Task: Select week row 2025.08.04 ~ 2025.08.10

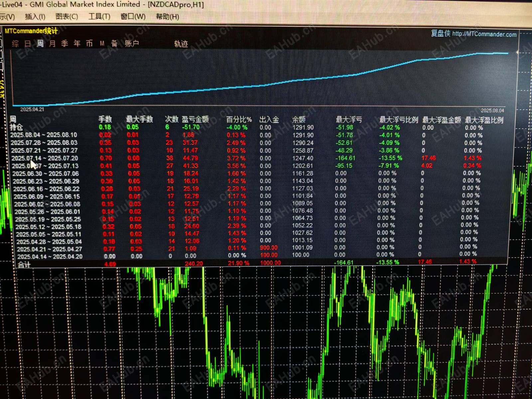Action: (44, 135)
